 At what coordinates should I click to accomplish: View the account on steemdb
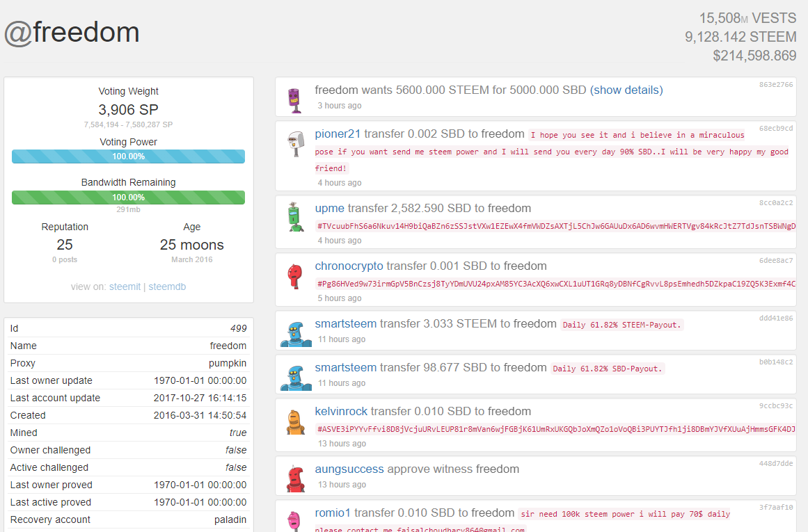click(167, 287)
